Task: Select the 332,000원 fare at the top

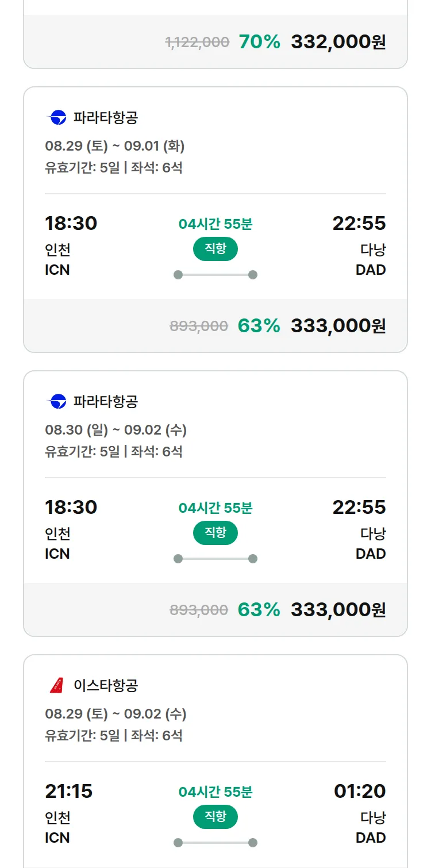Action: pyautogui.click(x=338, y=42)
